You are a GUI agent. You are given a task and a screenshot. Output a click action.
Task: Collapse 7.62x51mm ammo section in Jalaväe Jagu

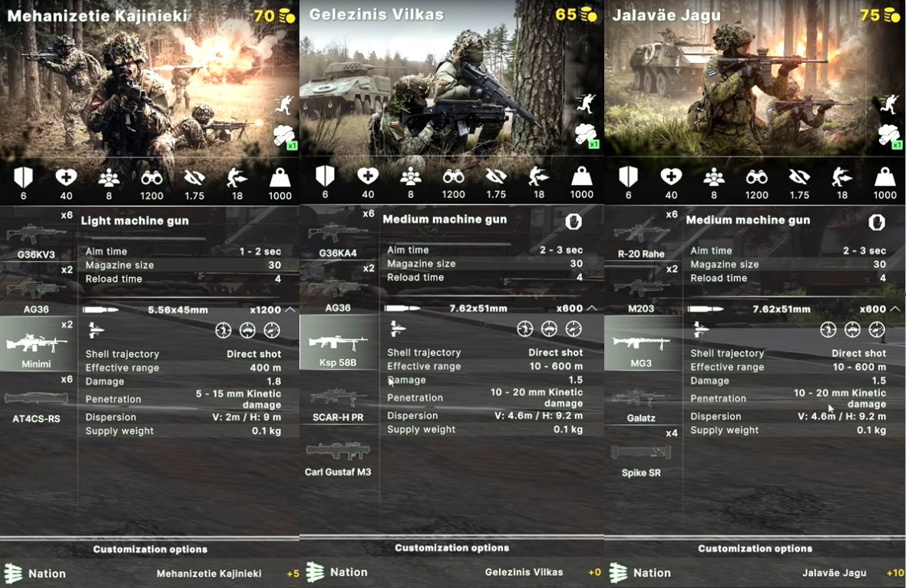(x=895, y=309)
